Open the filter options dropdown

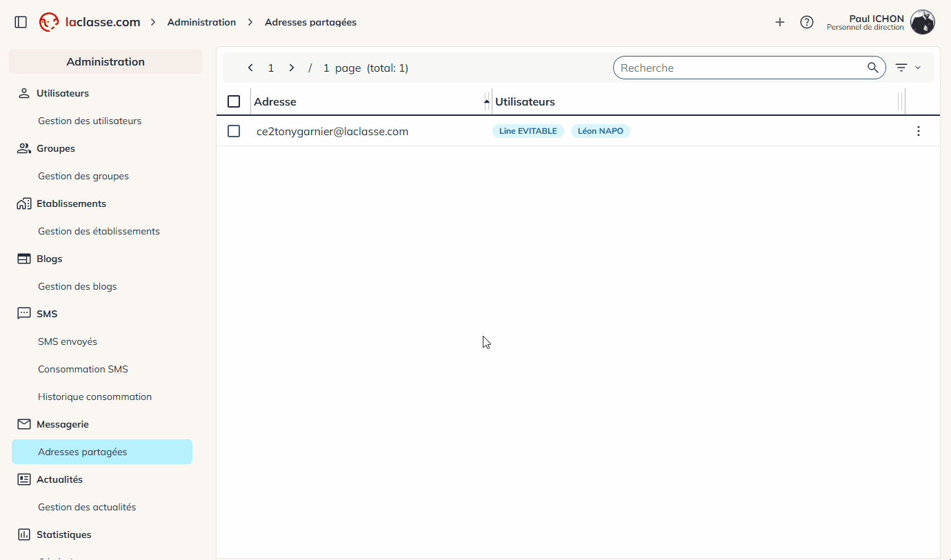click(x=908, y=68)
